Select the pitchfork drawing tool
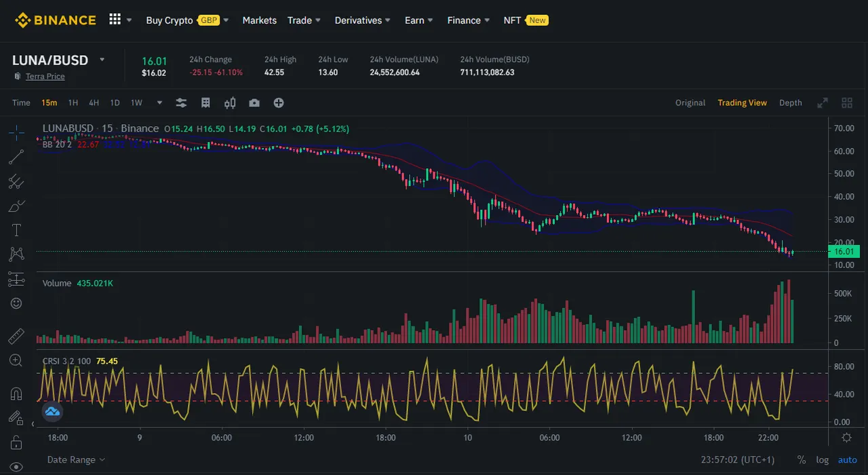This screenshot has width=868, height=475. [x=16, y=181]
